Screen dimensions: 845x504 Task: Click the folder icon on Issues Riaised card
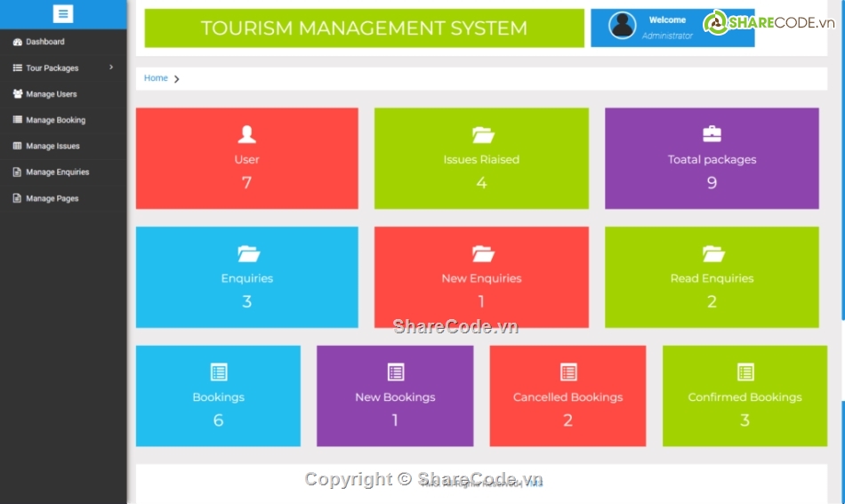[x=483, y=134]
